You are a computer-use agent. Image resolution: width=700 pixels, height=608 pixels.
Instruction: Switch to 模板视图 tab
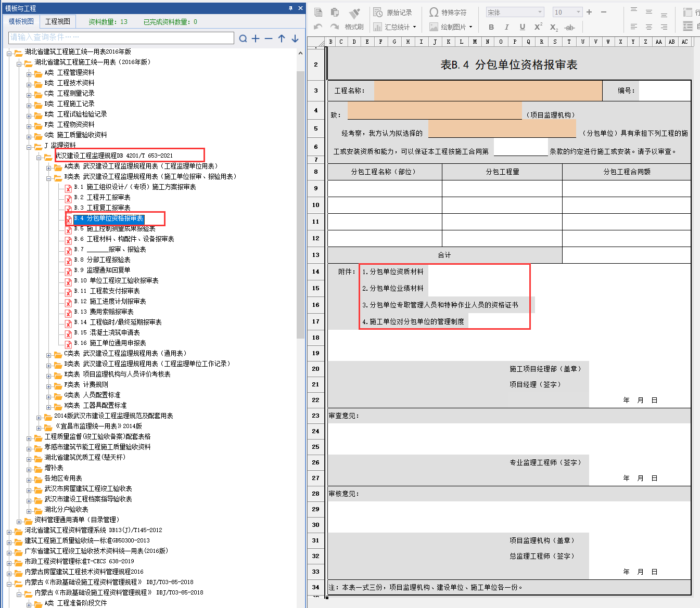coord(21,21)
